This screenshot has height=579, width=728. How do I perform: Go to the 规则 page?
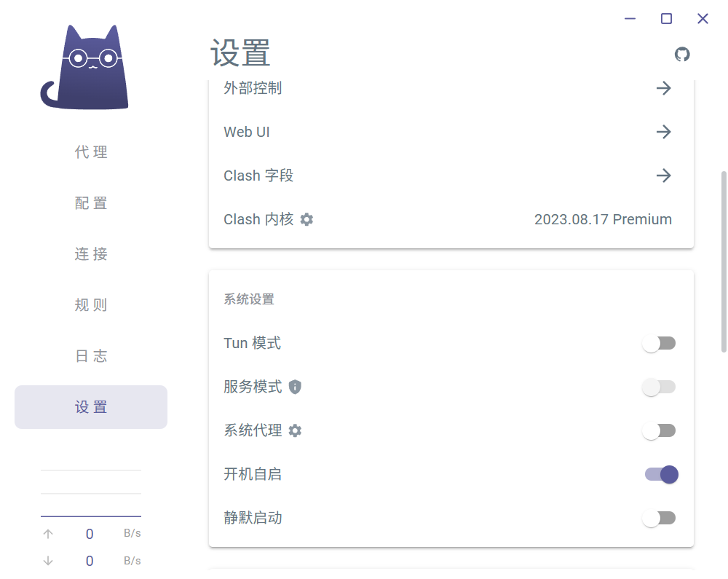[90, 305]
